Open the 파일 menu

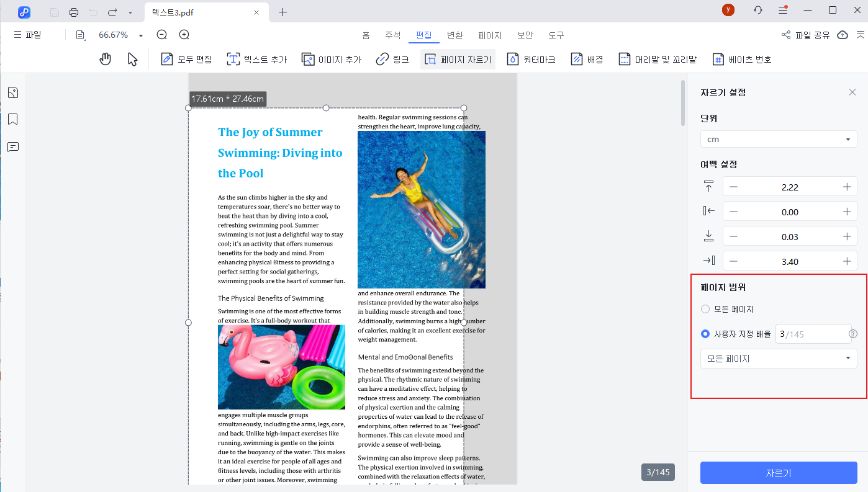29,35
